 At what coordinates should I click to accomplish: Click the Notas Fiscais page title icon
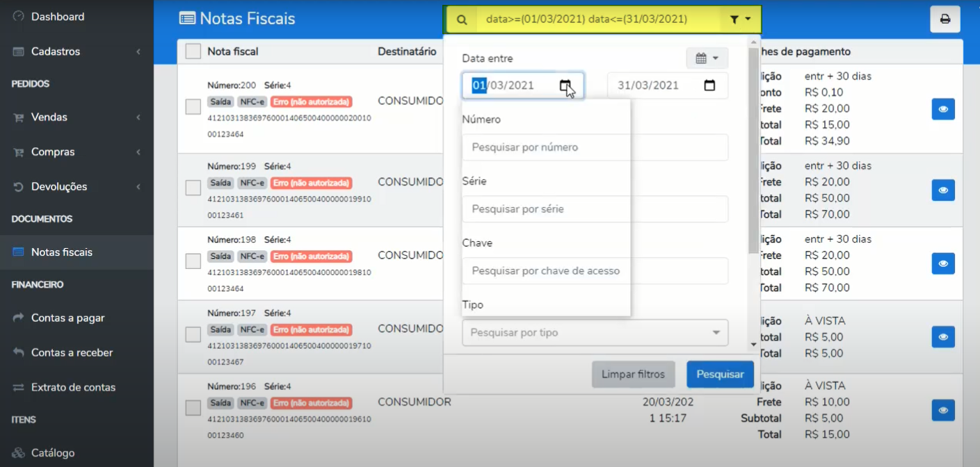tap(187, 19)
